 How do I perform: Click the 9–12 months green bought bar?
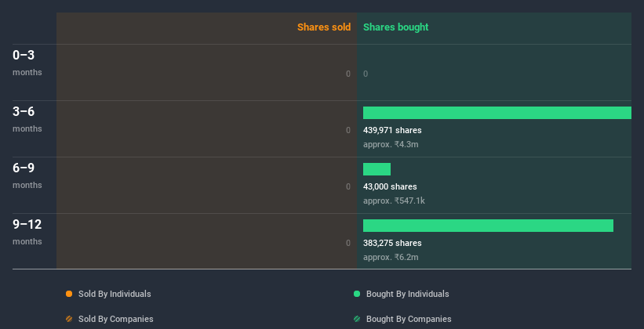click(488, 226)
